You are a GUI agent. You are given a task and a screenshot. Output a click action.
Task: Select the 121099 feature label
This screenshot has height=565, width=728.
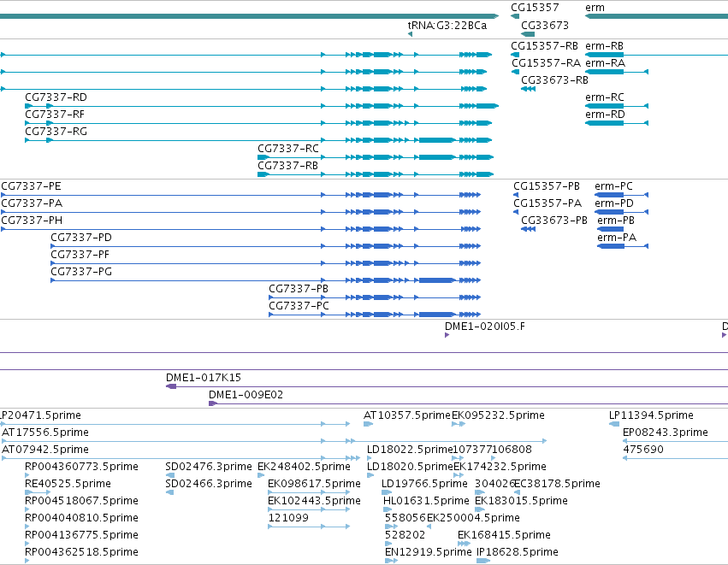pos(288,518)
